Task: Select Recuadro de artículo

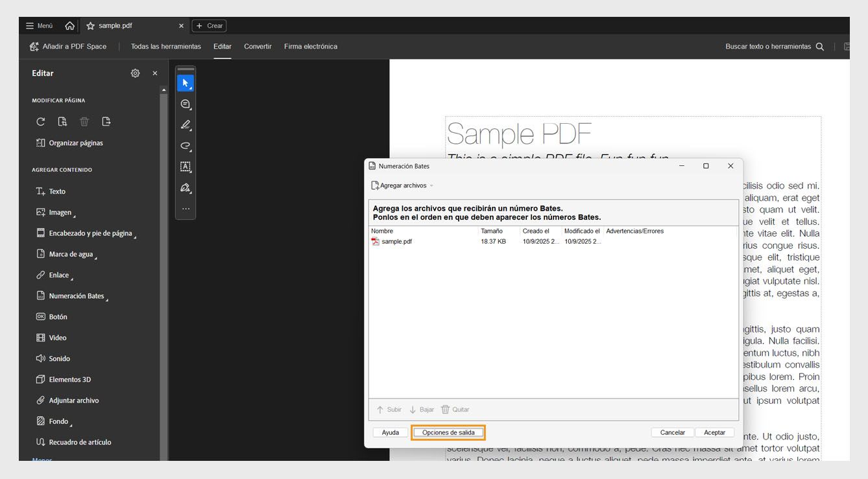Action: click(73, 442)
